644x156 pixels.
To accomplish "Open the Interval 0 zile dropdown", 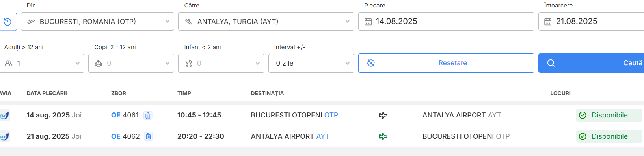I will [311, 63].
